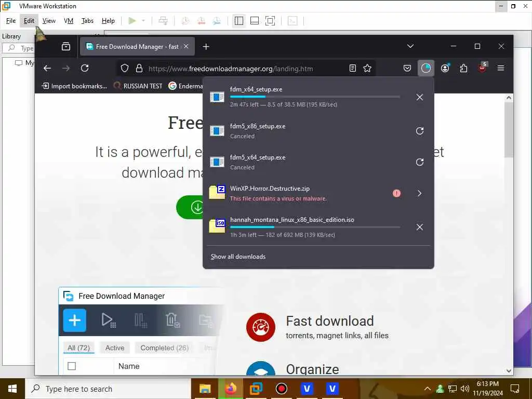This screenshot has height=399, width=532.
Task: Open the list all tabs dropdown
Action: pos(410,46)
